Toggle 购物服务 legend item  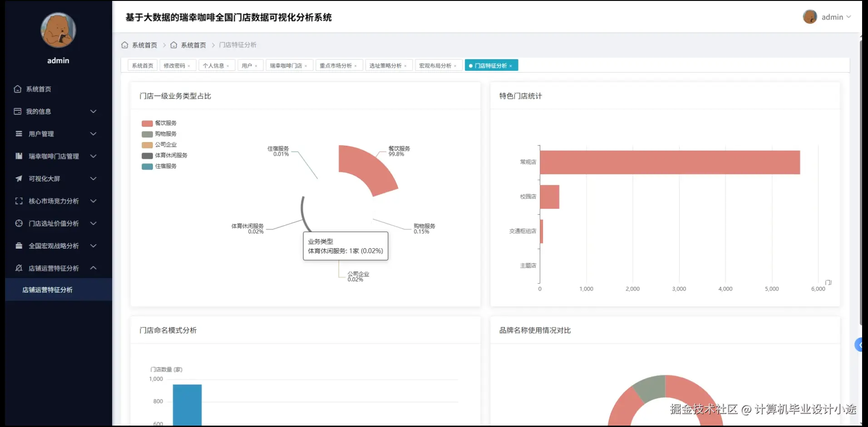pyautogui.click(x=159, y=134)
